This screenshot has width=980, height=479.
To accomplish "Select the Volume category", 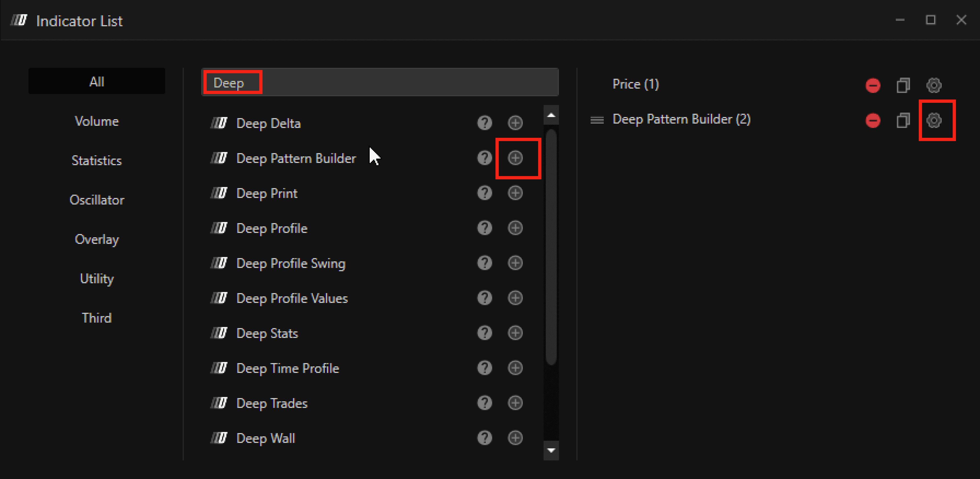I will (97, 121).
